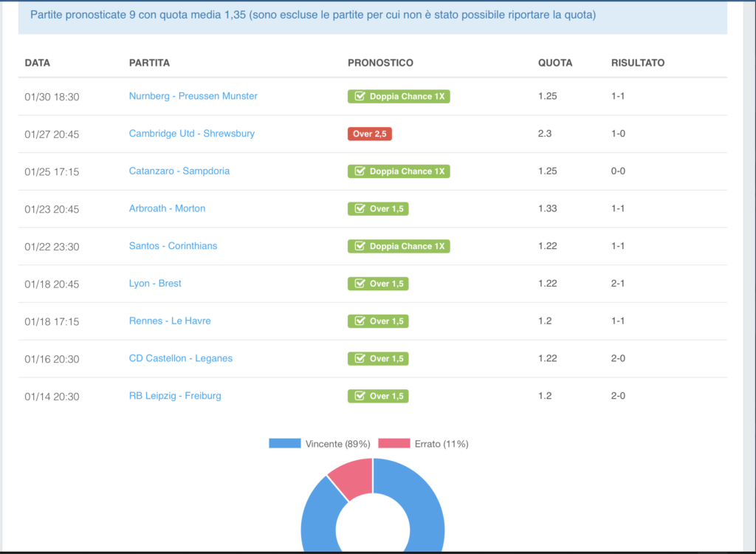Open the Cambridge Utd - Shrewsbury match link

191,134
